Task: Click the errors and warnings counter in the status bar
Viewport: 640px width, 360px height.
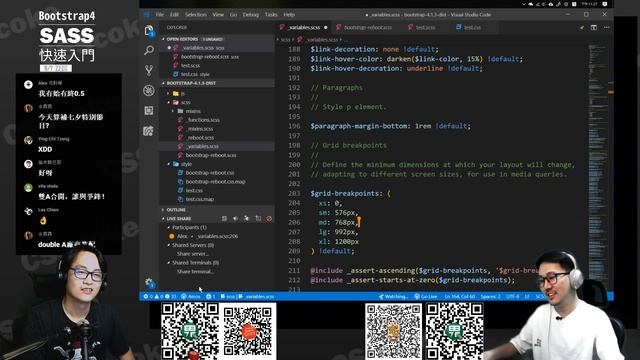Action: pos(160,297)
